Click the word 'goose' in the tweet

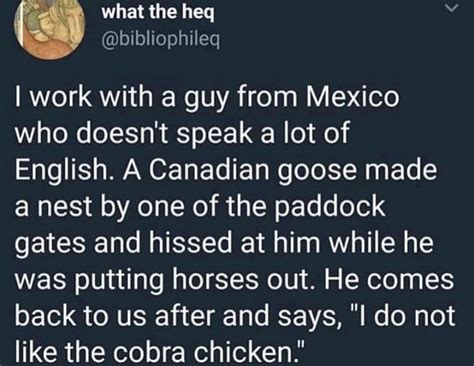[x=316, y=171]
